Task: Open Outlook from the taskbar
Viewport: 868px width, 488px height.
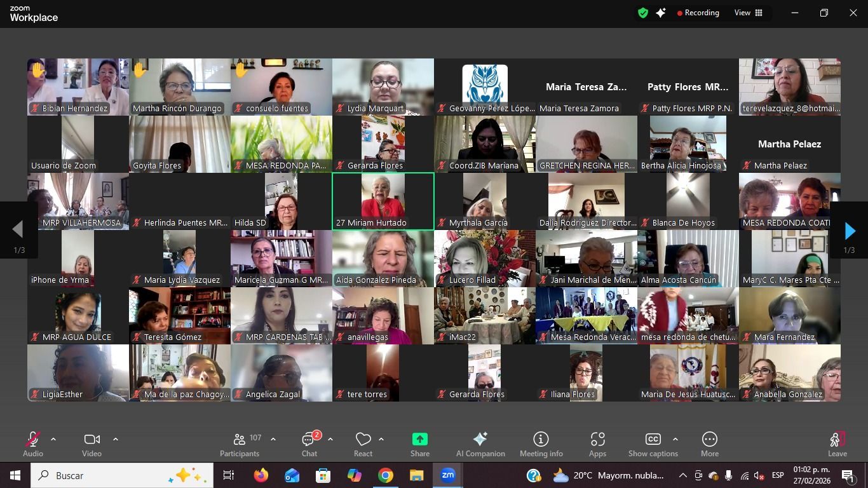Action: click(292, 475)
